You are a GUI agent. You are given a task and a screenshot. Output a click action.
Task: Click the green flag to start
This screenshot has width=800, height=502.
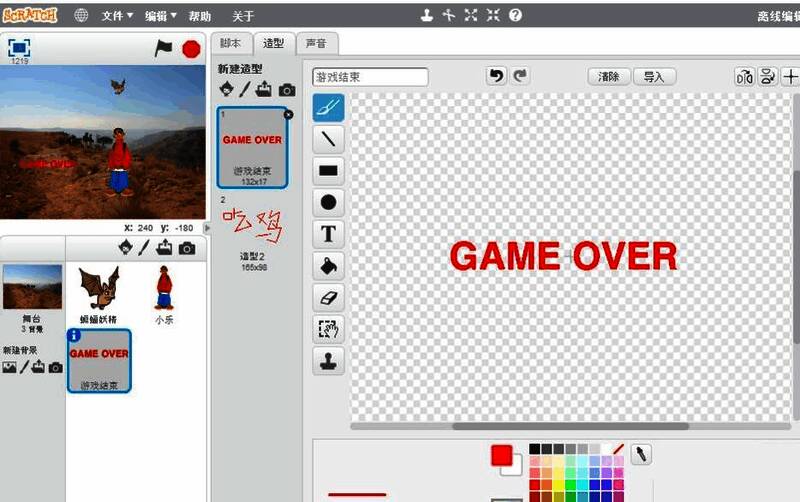(x=163, y=48)
